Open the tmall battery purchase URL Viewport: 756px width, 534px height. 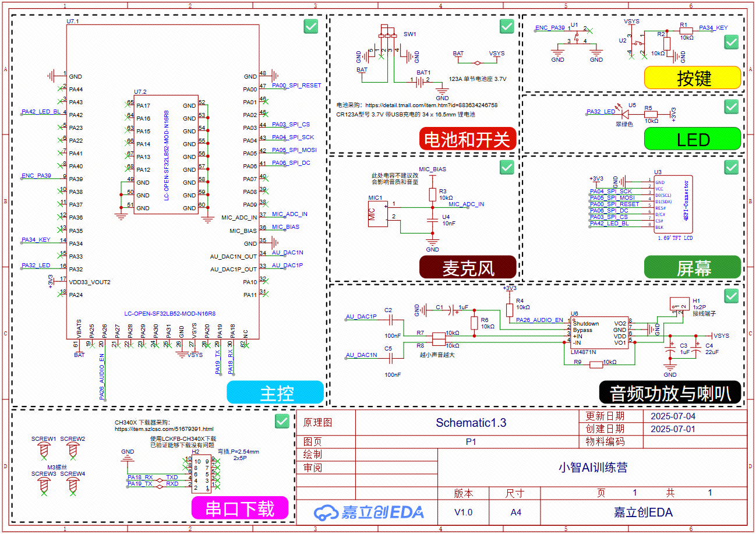pyautogui.click(x=432, y=105)
